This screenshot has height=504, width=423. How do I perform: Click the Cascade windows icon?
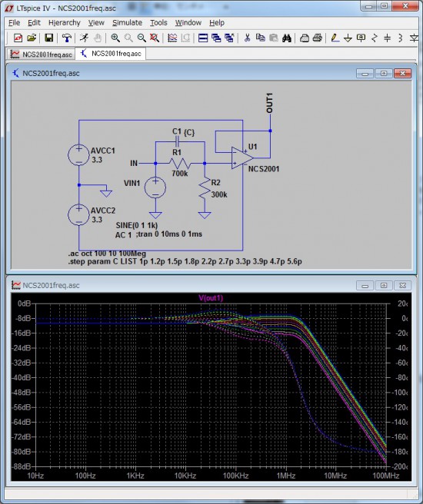216,38
